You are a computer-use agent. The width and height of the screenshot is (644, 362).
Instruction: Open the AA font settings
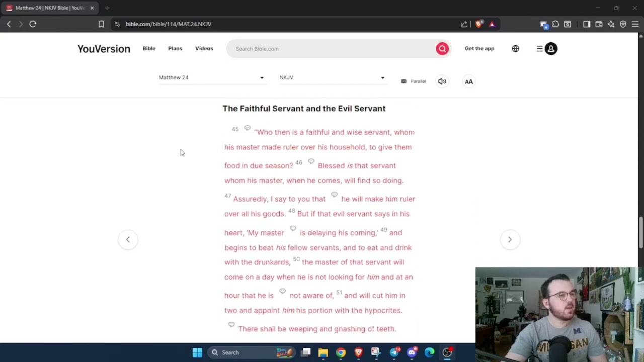click(468, 81)
